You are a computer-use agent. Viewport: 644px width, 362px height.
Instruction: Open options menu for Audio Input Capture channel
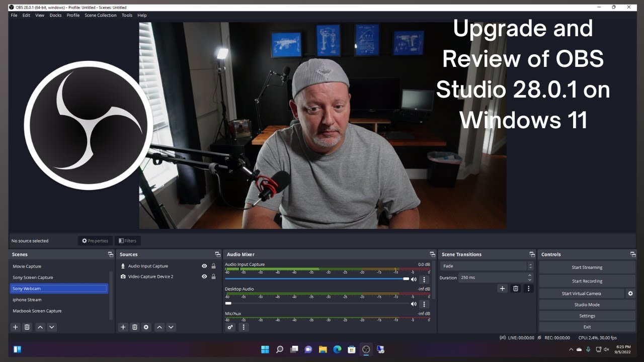(x=424, y=279)
